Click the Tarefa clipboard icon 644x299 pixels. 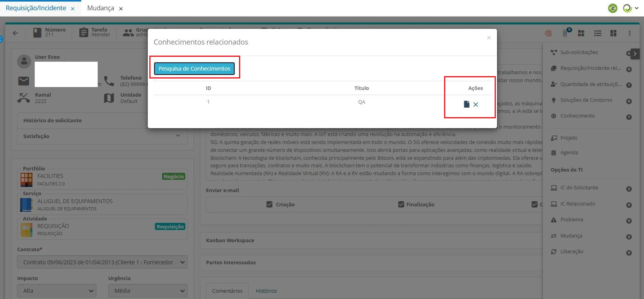84,32
